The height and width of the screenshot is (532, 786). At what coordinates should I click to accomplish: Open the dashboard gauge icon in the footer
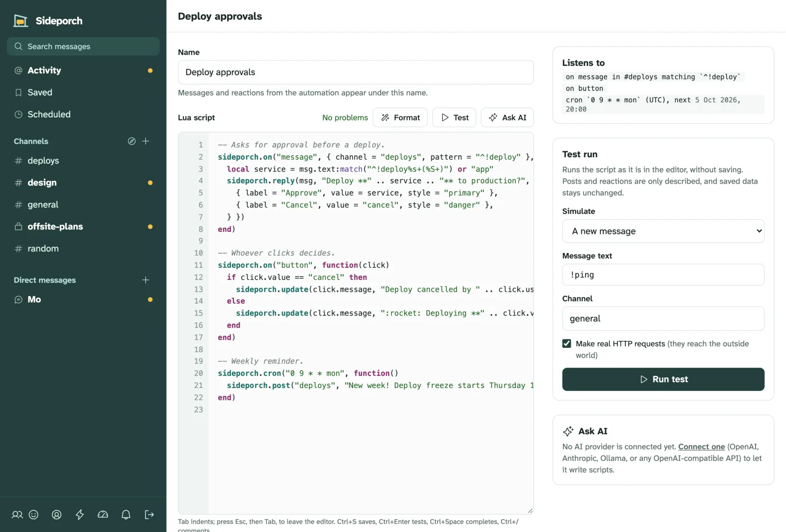(x=103, y=514)
